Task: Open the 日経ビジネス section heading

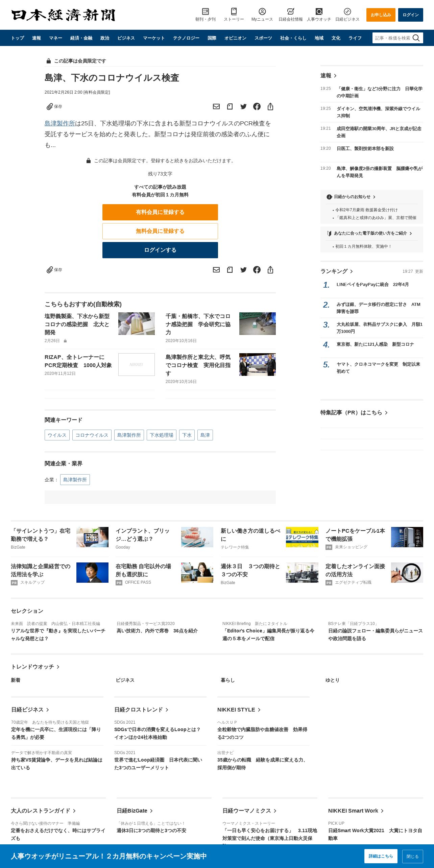Action: [30, 709]
